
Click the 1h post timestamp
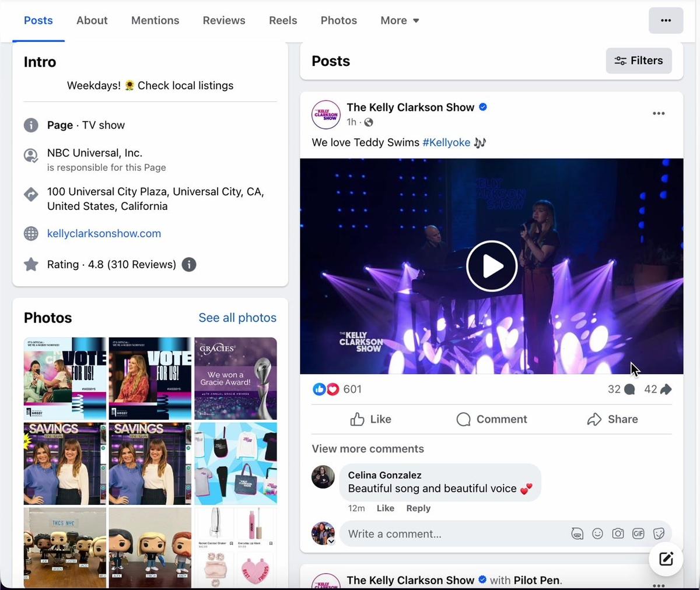pyautogui.click(x=351, y=122)
